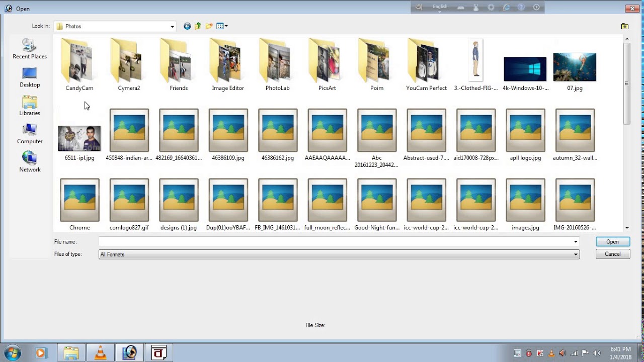Image resolution: width=644 pixels, height=362 pixels.
Task: Create a new folder icon
Action: pyautogui.click(x=209, y=26)
